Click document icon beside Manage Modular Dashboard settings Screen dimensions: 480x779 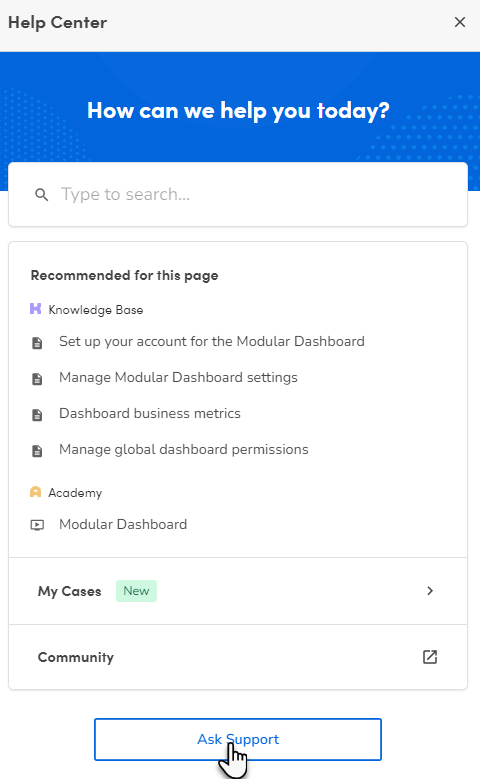point(37,379)
